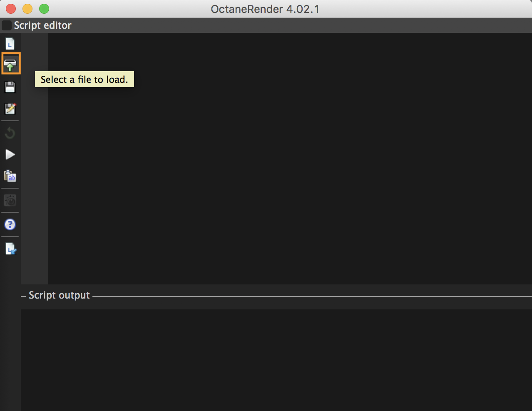Viewport: 532px width, 411px height.
Task: Maximize the OctaneRender window with the green button
Action: [44, 9]
